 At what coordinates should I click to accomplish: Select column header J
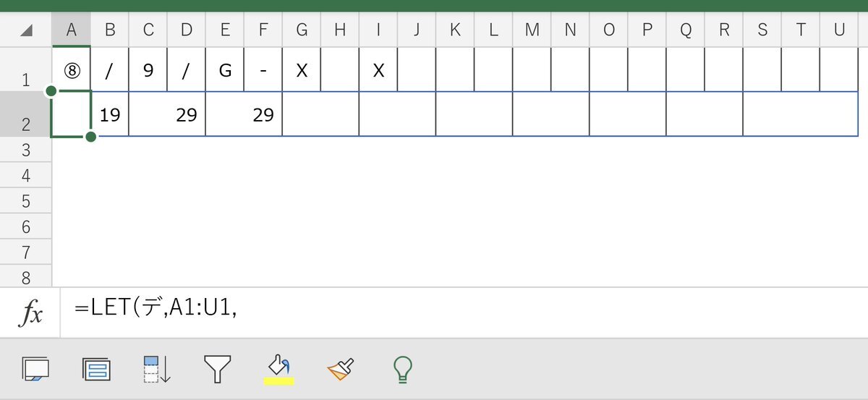(x=417, y=30)
